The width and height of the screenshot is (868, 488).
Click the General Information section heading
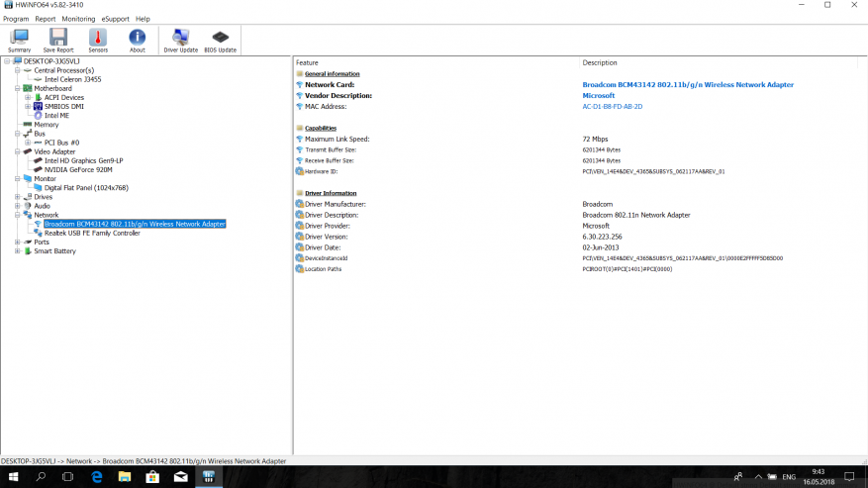click(x=333, y=74)
